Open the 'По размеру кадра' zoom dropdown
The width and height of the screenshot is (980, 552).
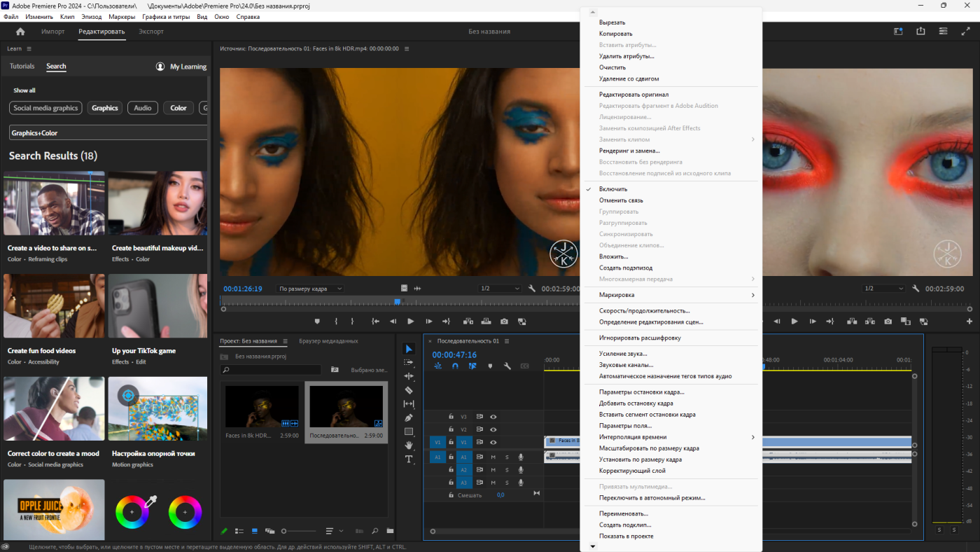coord(311,289)
